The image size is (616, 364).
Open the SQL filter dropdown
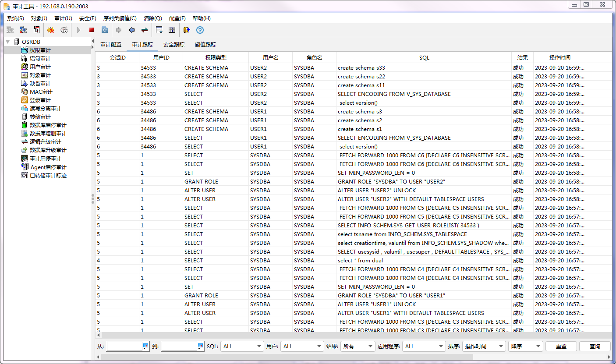click(x=242, y=346)
